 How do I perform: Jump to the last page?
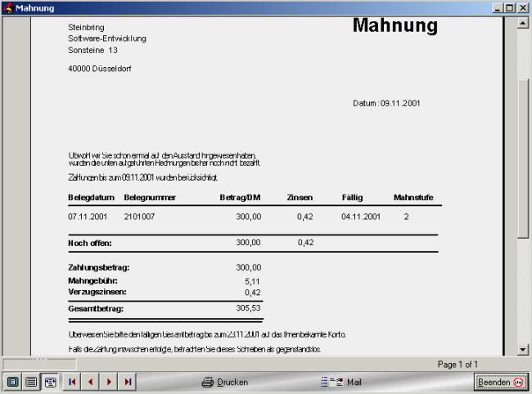coord(127,382)
